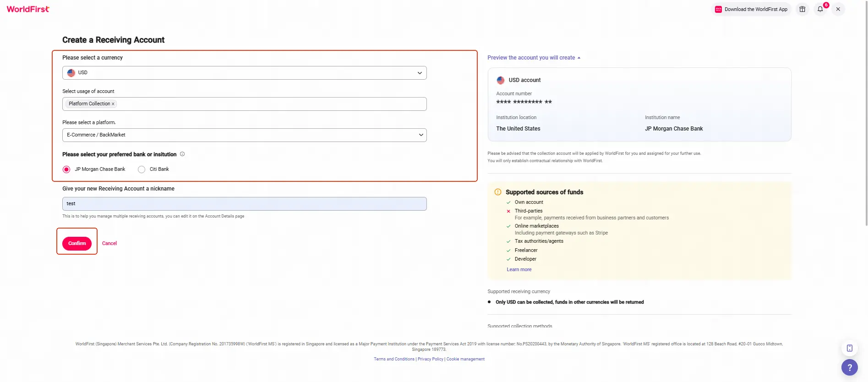Expand the E-Commerce / BackMarket platform dropdown

click(245, 135)
